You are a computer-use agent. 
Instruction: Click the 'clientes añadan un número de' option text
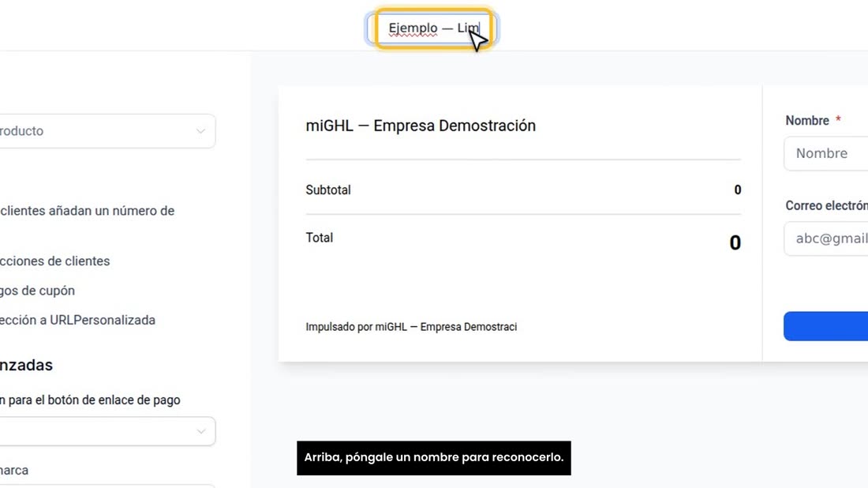[88, 211]
